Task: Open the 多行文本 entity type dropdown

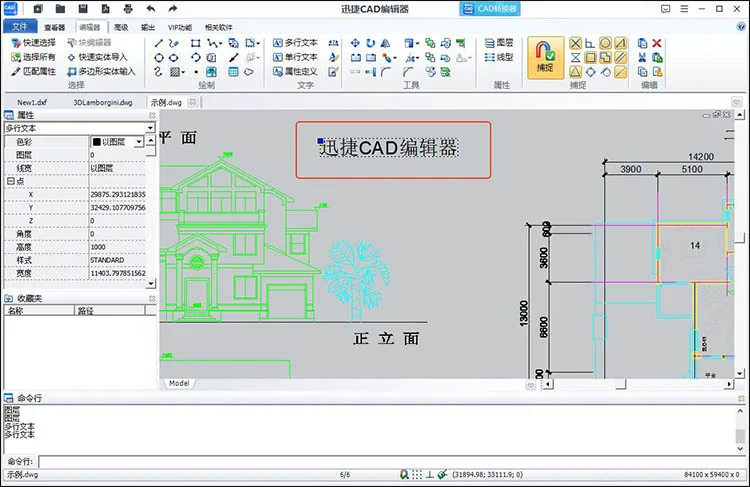Action: (150, 128)
